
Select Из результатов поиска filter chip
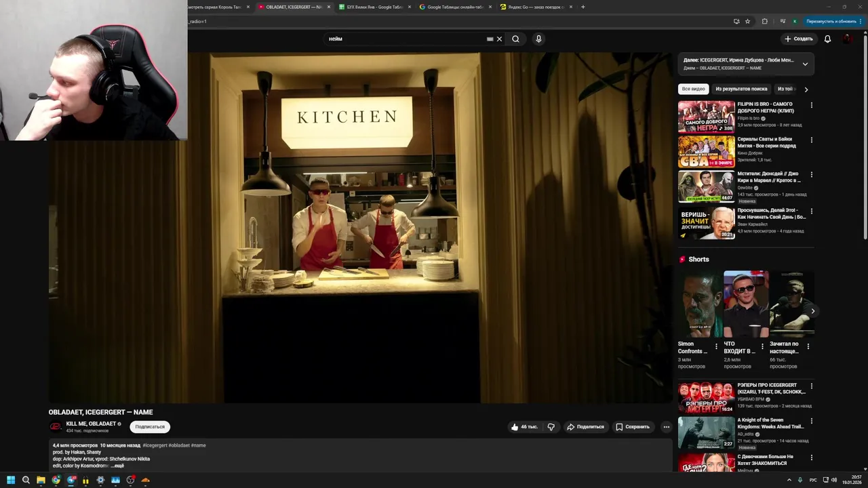(x=741, y=89)
